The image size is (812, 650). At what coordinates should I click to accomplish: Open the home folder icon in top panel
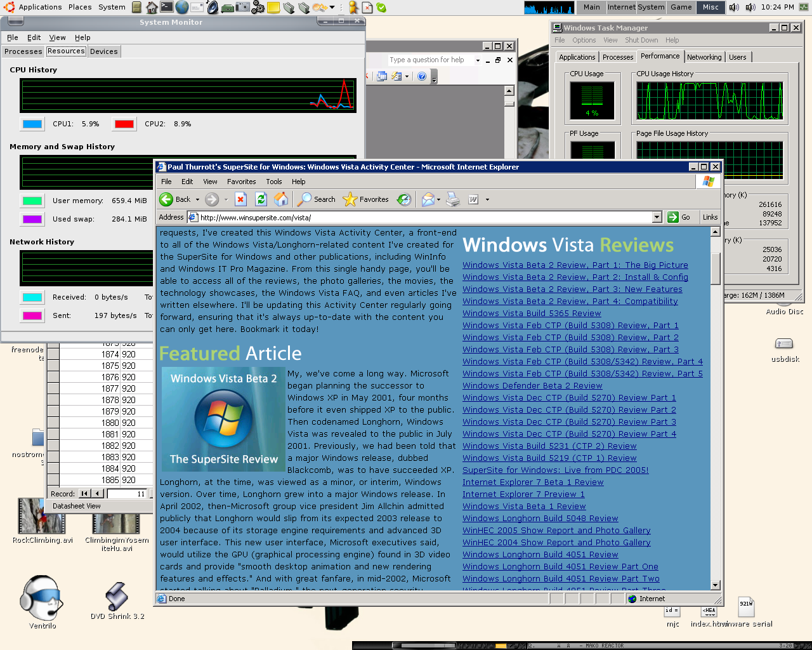[x=152, y=7]
